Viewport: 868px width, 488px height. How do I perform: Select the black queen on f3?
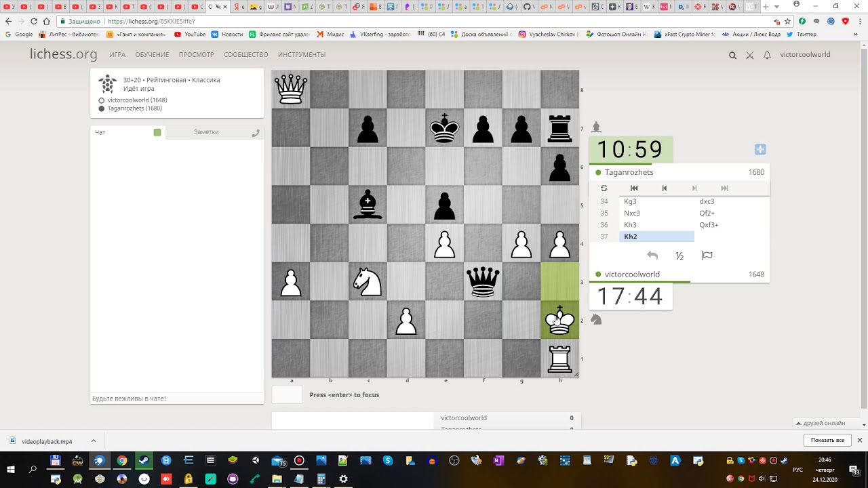[x=483, y=282]
